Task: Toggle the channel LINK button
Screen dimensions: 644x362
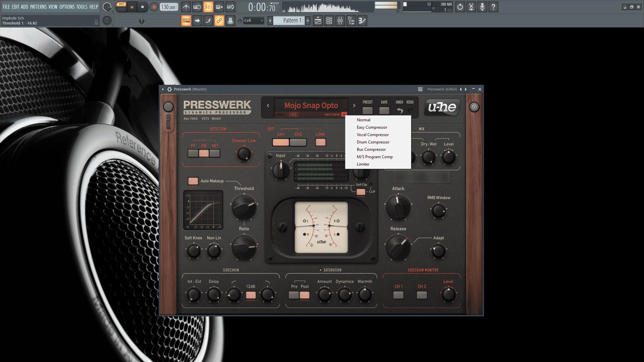Action: pyautogui.click(x=320, y=142)
